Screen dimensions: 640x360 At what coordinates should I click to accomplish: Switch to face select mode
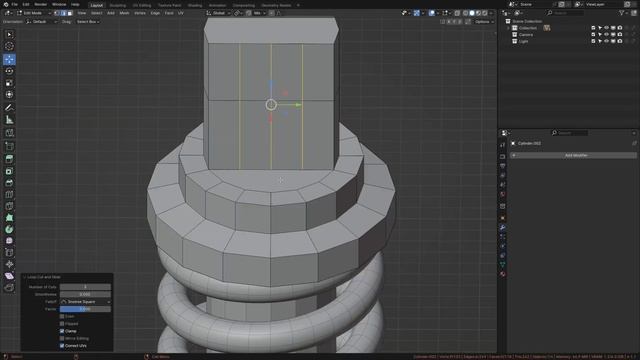click(x=70, y=13)
